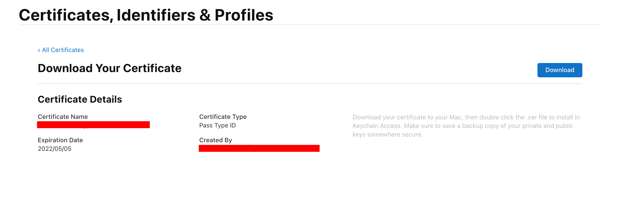Click the gray certificate install instructions paragraph
Viewport: 644px width, 200px height.
click(466, 126)
